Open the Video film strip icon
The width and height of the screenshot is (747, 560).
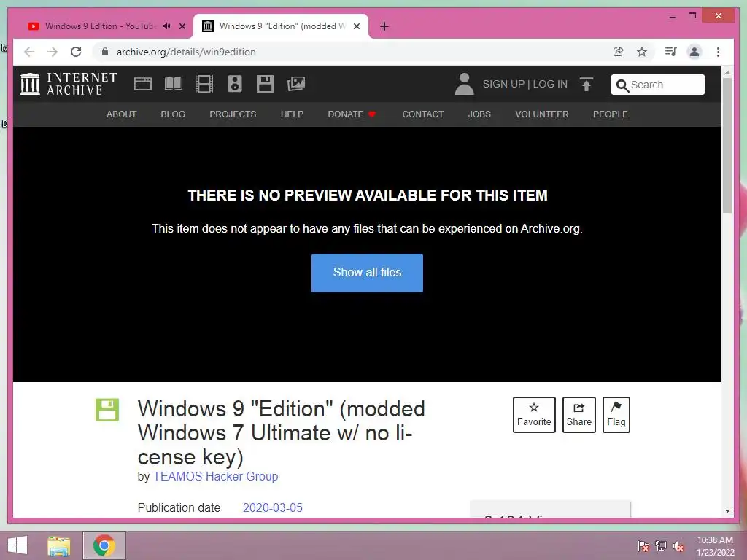[x=204, y=84]
